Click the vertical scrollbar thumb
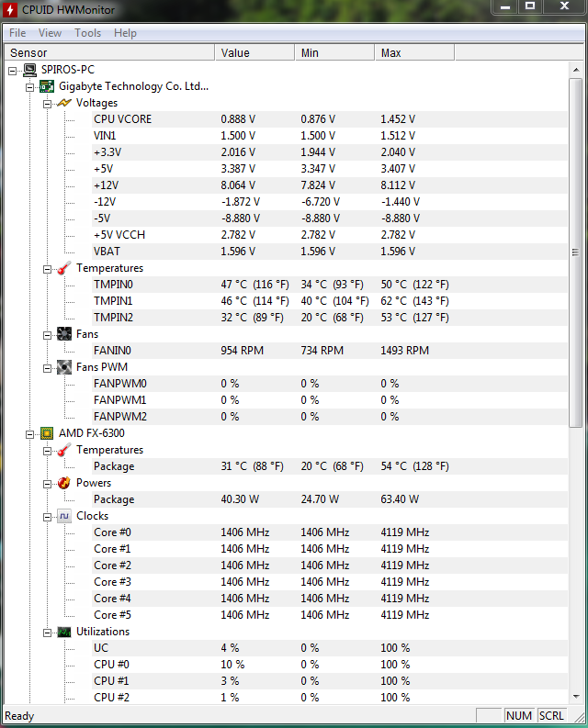 pyautogui.click(x=576, y=252)
